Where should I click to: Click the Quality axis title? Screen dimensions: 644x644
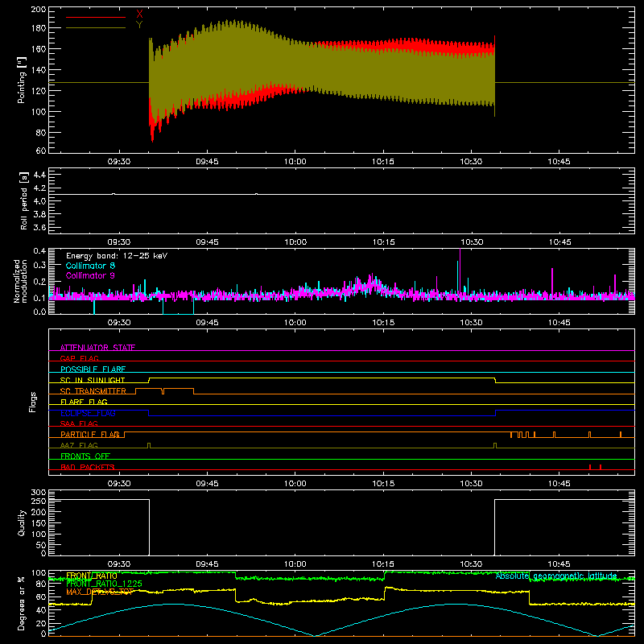click(22, 522)
